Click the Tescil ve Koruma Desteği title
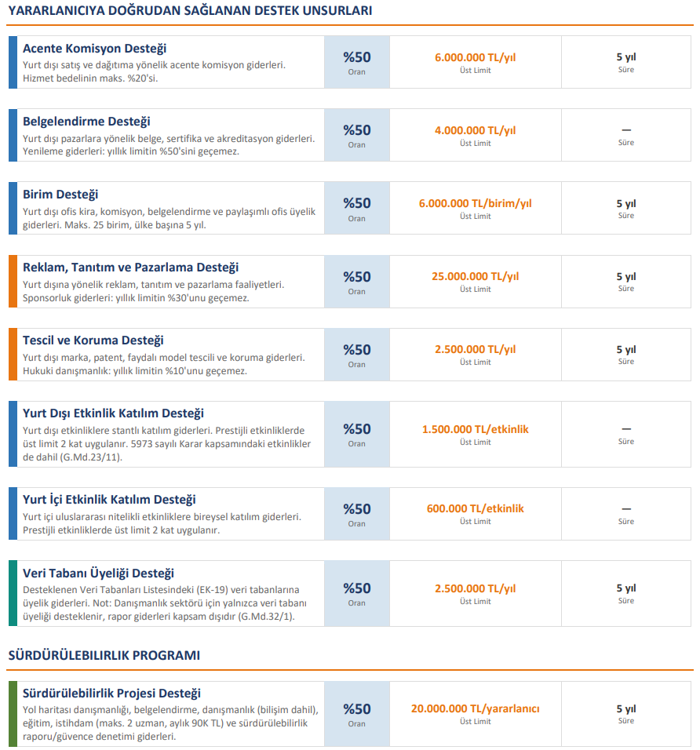 click(x=93, y=340)
